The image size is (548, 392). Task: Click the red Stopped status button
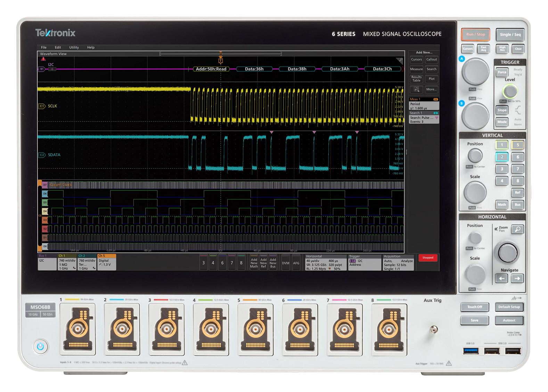point(428,258)
